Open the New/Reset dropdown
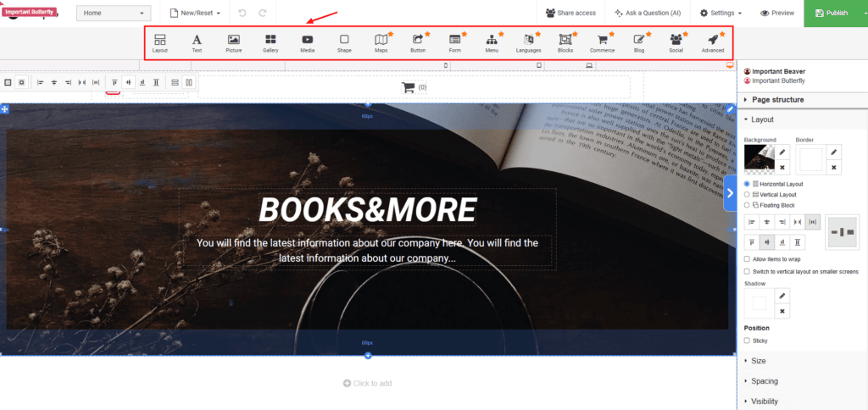 point(195,13)
